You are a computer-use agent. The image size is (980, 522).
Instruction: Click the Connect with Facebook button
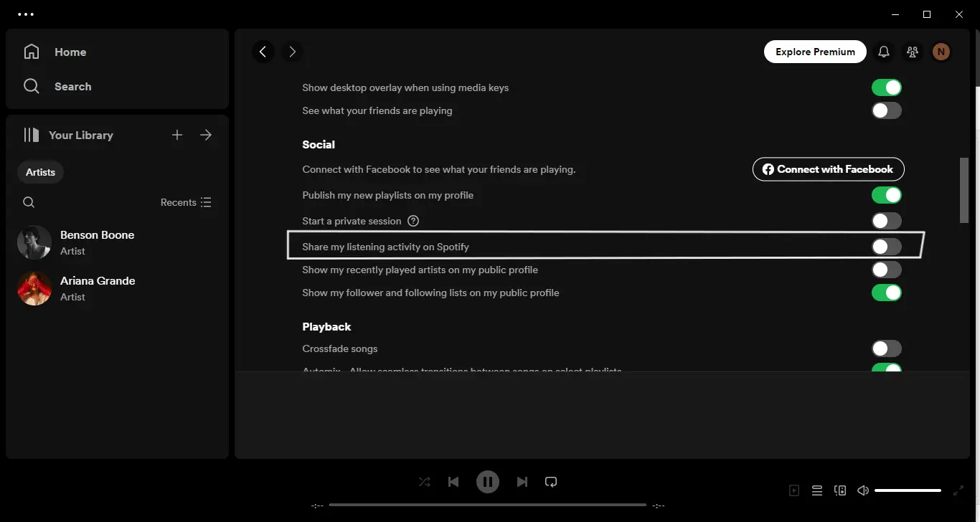click(829, 169)
